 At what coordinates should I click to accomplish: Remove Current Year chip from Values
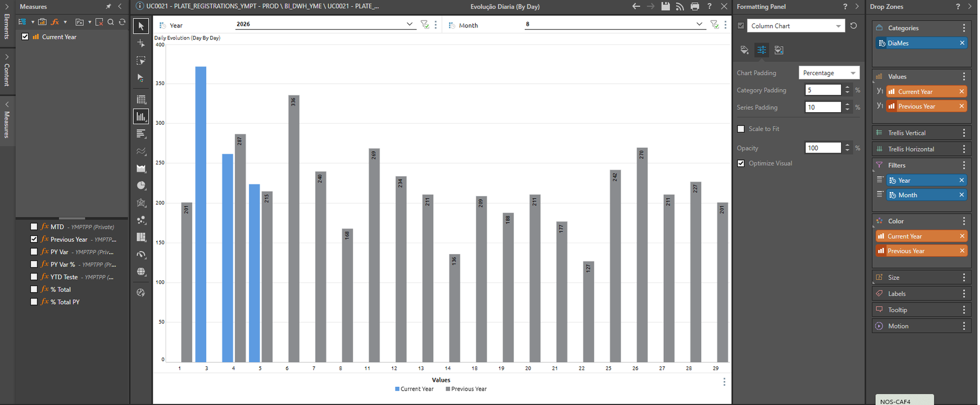962,91
